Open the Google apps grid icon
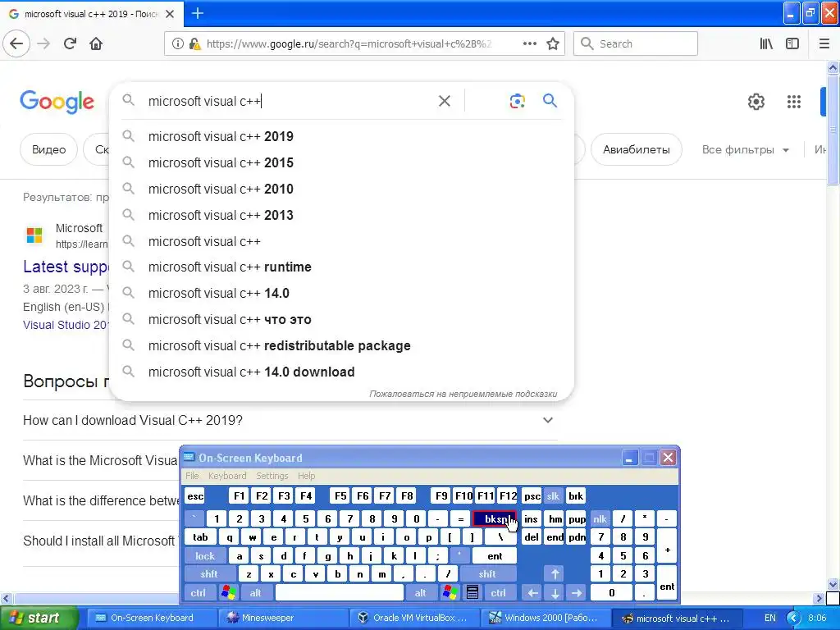840x630 pixels. [x=794, y=102]
